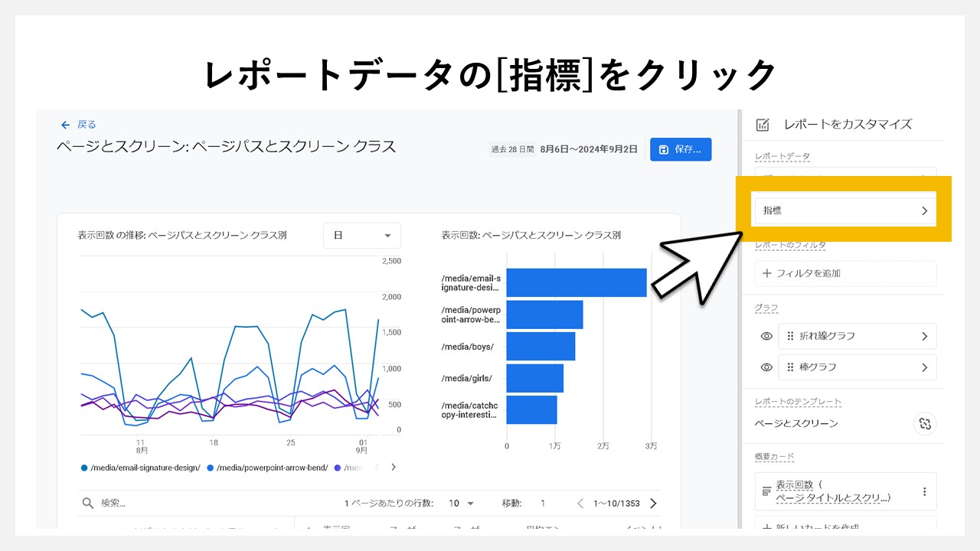Go to the next page with the ＞ pagination arrow

652,503
